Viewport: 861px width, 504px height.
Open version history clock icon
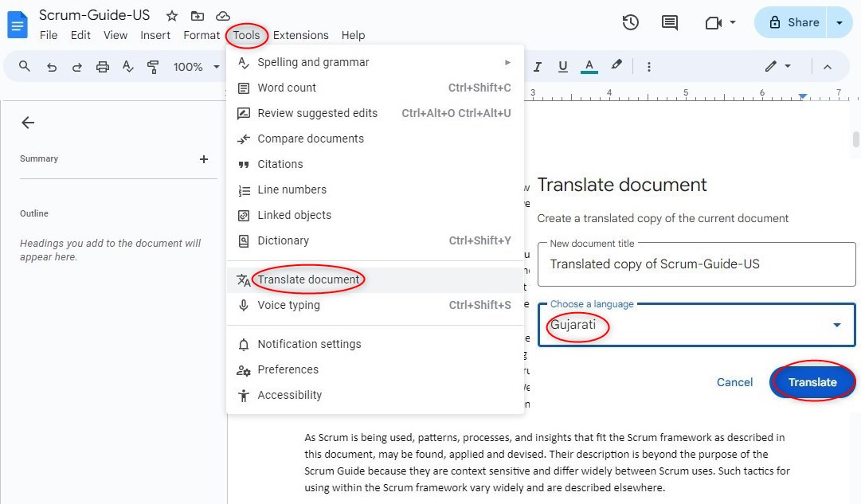(630, 22)
